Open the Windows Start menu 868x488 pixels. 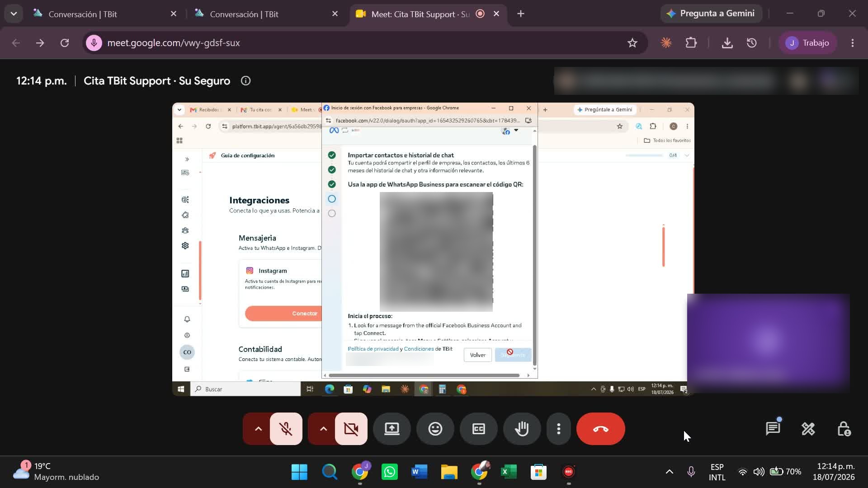(x=299, y=472)
